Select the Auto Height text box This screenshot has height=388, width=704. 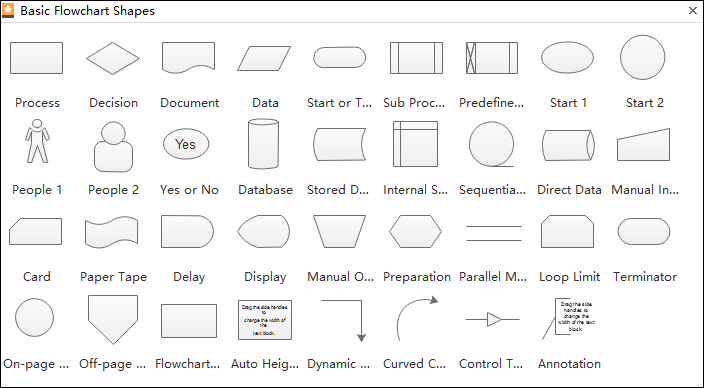pyautogui.click(x=265, y=320)
